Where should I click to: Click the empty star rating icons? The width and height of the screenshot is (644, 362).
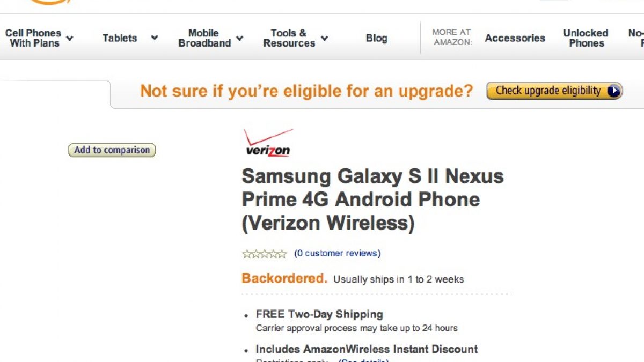264,254
